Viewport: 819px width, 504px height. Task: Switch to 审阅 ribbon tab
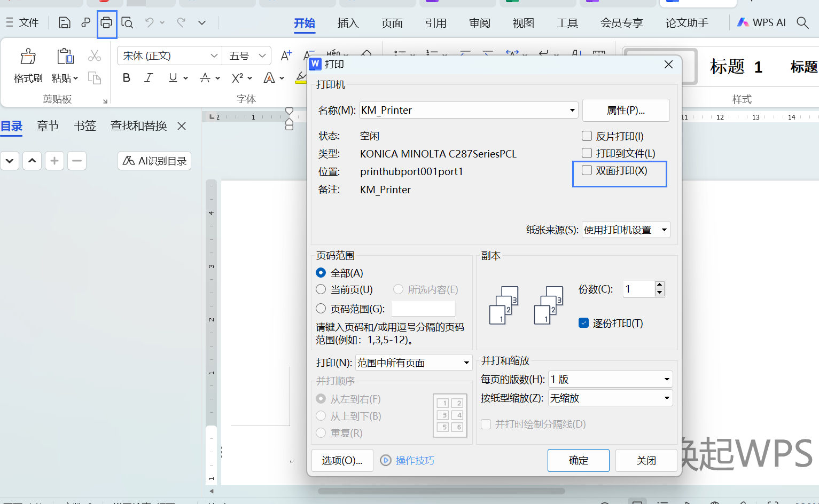tap(479, 23)
